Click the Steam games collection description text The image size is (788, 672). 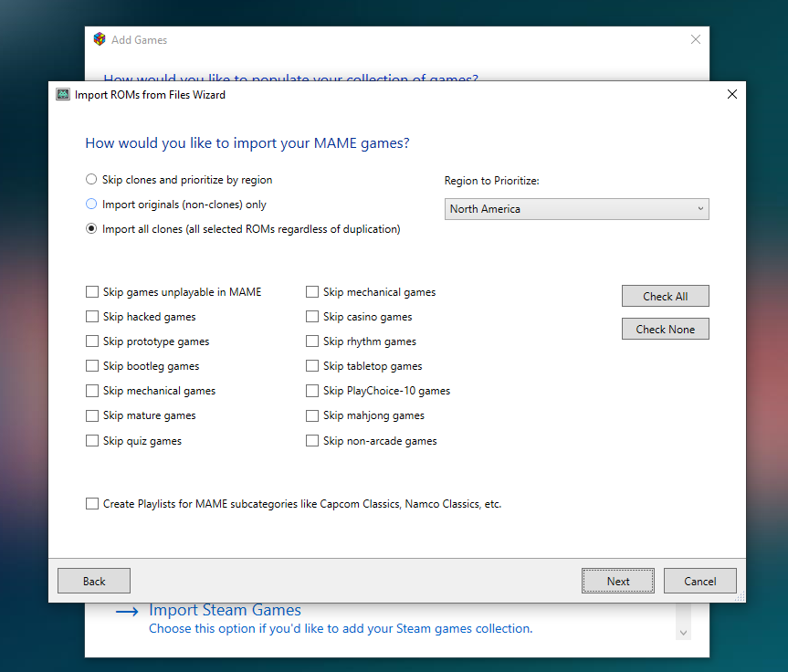click(341, 629)
